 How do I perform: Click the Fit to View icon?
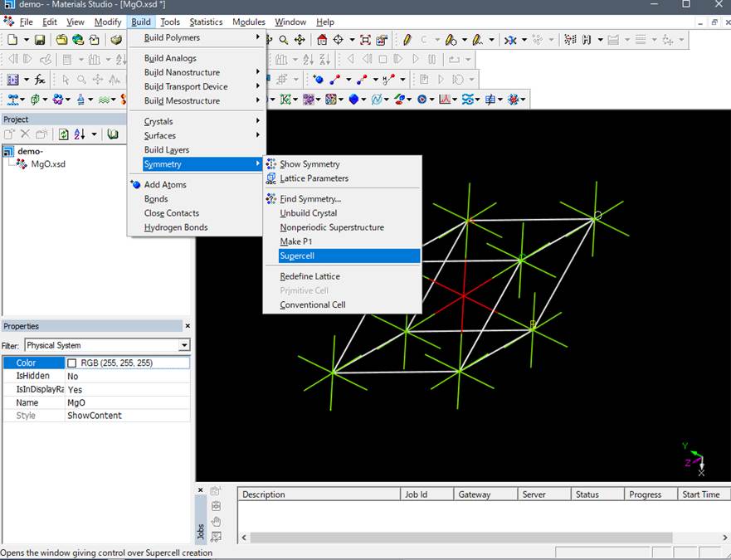click(x=365, y=40)
